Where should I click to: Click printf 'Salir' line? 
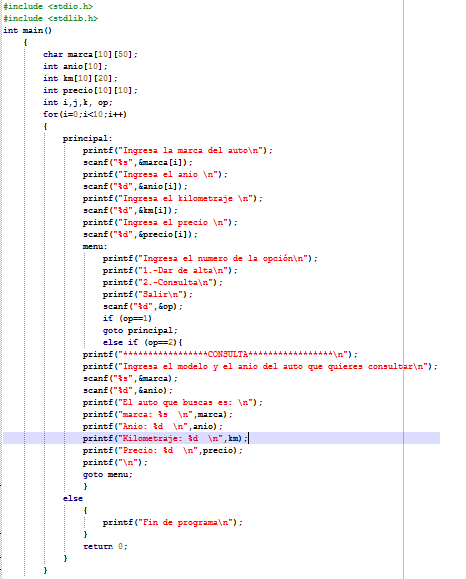click(148, 294)
